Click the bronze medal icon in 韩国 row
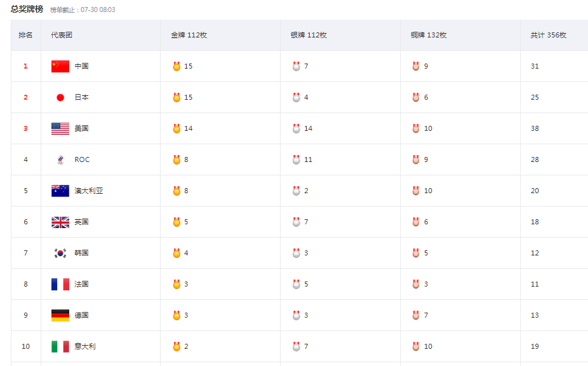The height and width of the screenshot is (366, 588). [416, 254]
